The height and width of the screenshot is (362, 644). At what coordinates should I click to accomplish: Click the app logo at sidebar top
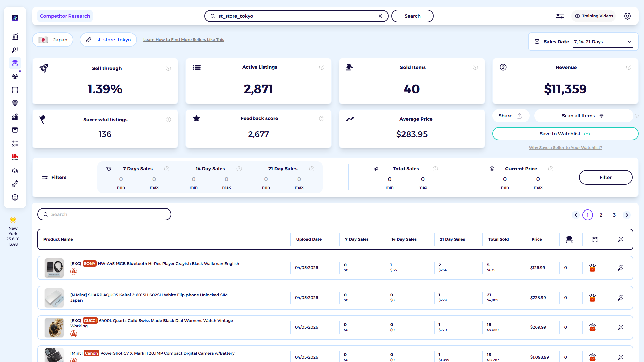tap(15, 18)
